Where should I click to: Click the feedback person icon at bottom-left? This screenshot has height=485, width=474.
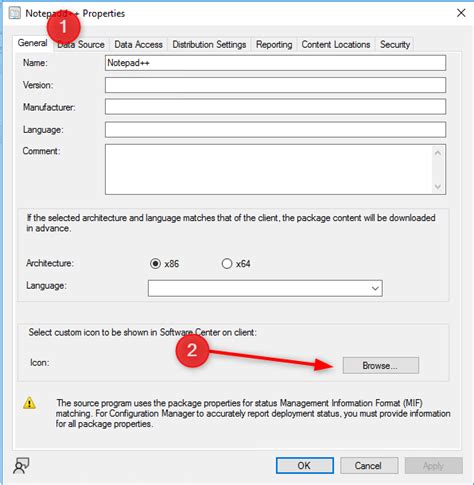coord(21,466)
